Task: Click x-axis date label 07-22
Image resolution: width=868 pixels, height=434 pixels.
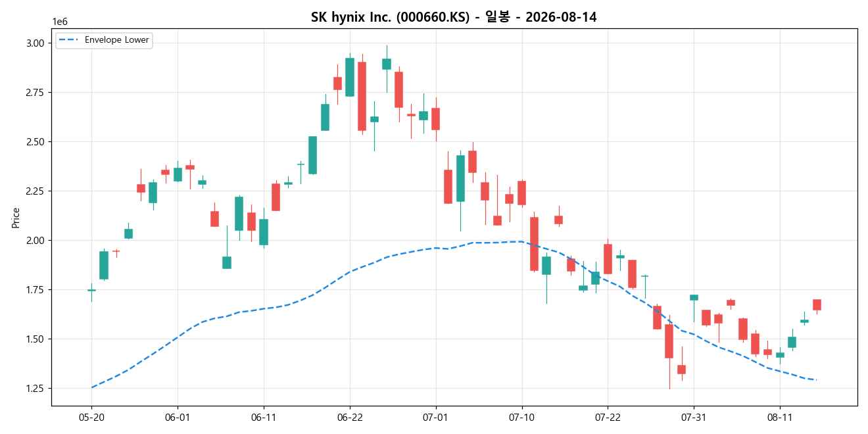Action: [608, 417]
